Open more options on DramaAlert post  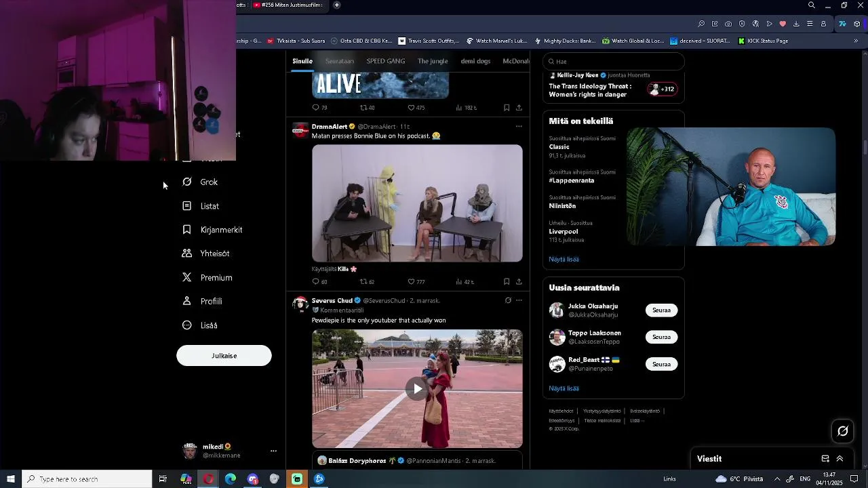[x=519, y=127]
